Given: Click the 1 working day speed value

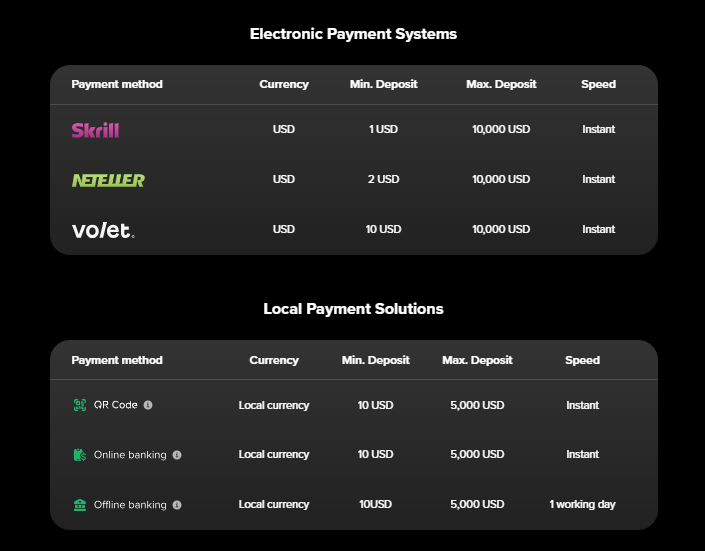Looking at the screenshot, I should (582, 505).
